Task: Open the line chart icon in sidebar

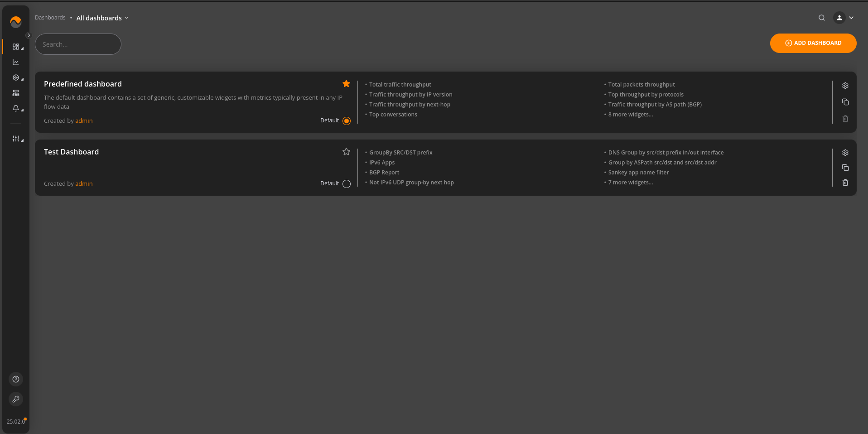Action: (16, 63)
